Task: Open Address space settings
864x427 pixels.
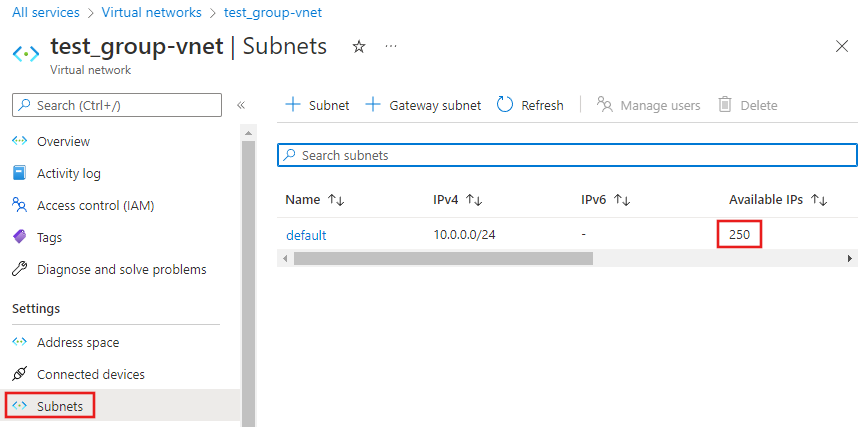Action: [77, 343]
